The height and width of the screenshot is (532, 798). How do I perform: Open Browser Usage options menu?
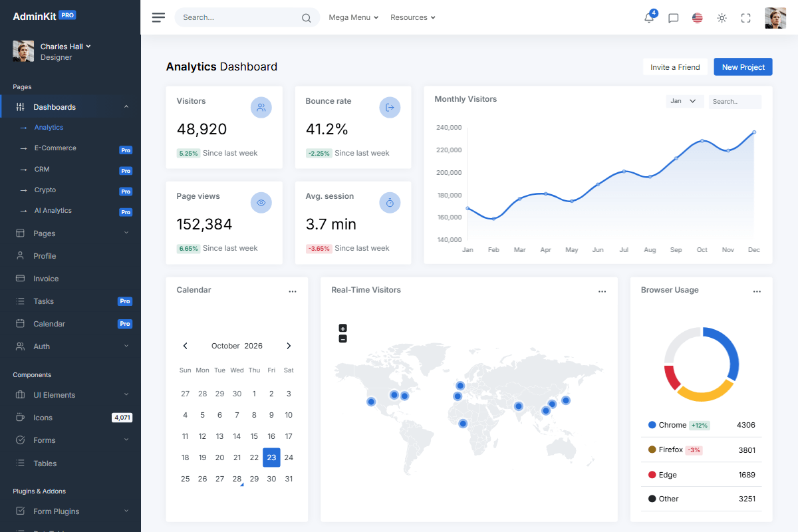tap(757, 291)
